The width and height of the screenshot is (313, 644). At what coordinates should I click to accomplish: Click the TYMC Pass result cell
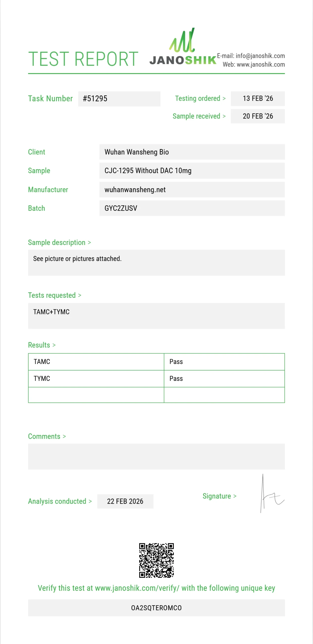224,379
